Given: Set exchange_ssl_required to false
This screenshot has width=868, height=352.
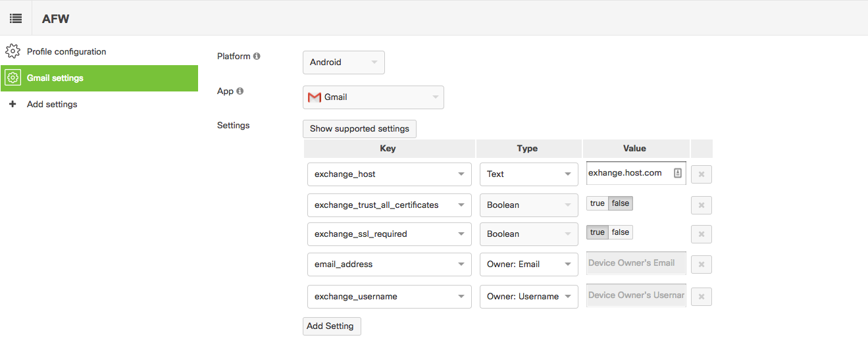Looking at the screenshot, I should click(620, 233).
